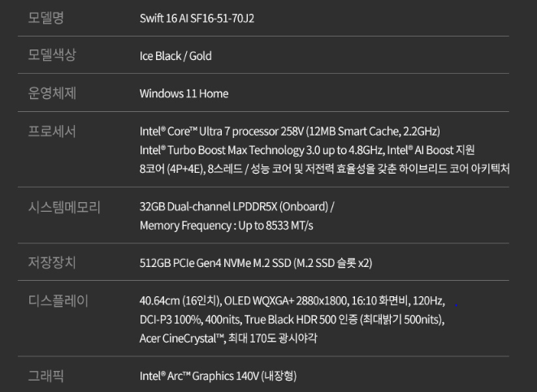This screenshot has height=392, width=537.
Task: Click the 시스템메모리 label
Action: pyautogui.click(x=64, y=207)
